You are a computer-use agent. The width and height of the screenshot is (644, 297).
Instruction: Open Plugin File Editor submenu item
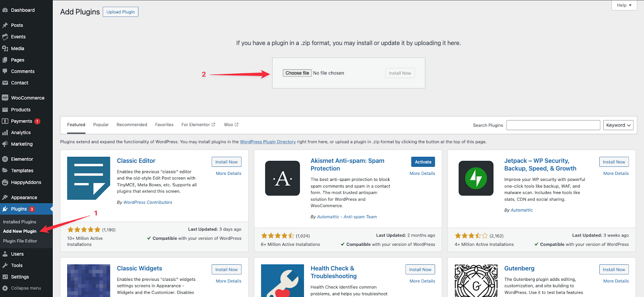[x=20, y=241]
